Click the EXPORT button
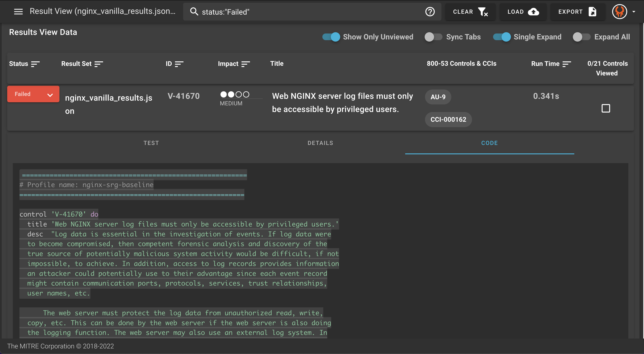The height and width of the screenshot is (354, 644). (578, 12)
